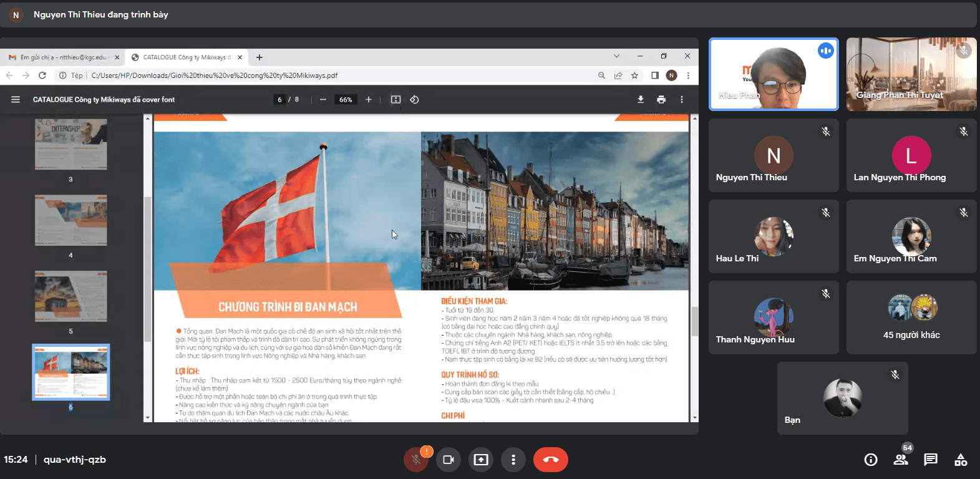The width and height of the screenshot is (980, 479).
Task: Open the Activities panel icon
Action: (x=961, y=460)
